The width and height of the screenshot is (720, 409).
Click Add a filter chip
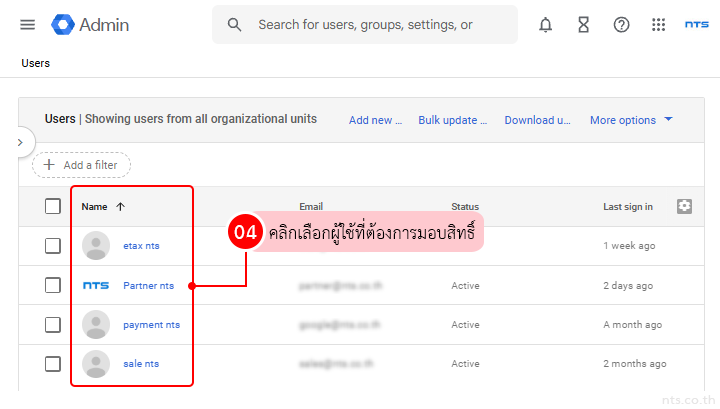click(x=81, y=165)
